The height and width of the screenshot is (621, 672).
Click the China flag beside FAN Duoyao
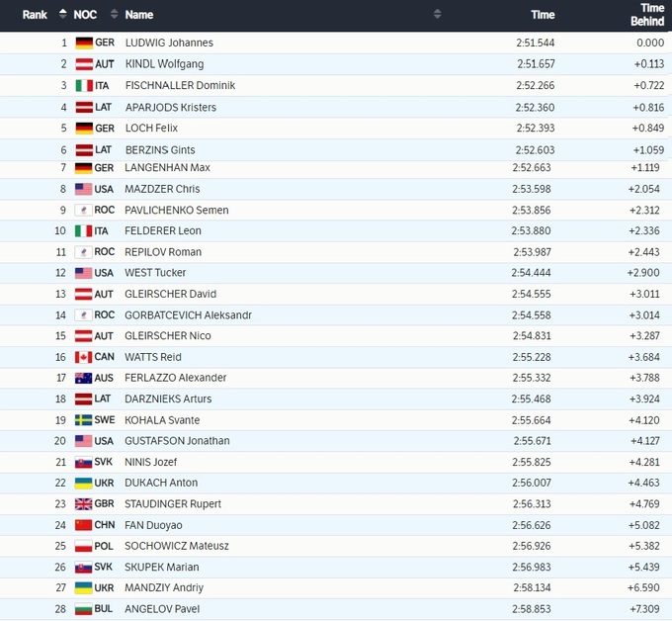84,525
